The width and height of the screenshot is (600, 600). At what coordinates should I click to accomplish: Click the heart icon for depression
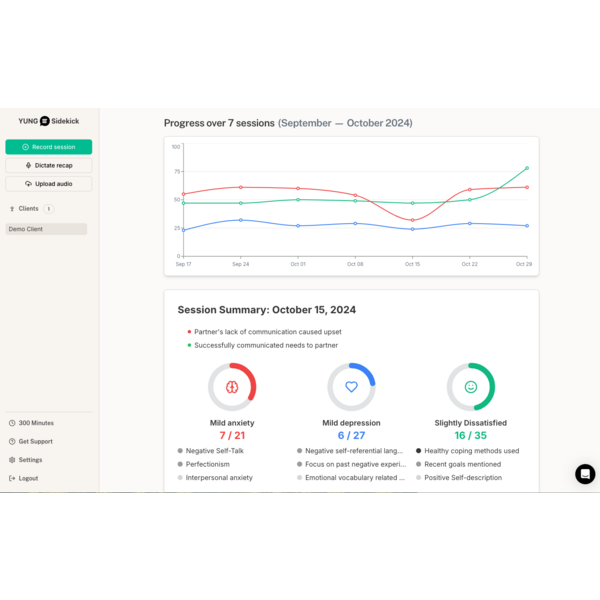click(x=351, y=387)
